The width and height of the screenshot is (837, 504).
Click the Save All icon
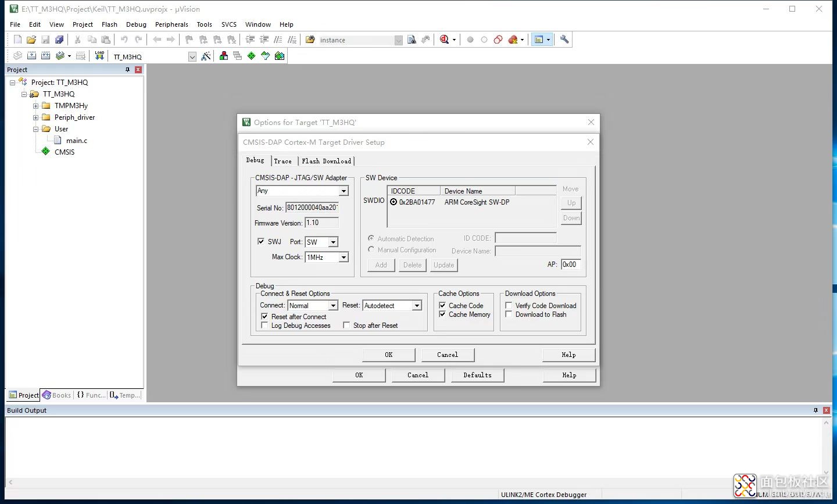point(59,40)
